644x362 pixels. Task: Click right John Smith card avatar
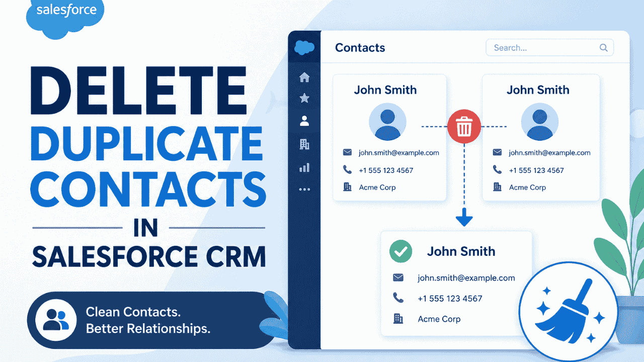pyautogui.click(x=539, y=122)
